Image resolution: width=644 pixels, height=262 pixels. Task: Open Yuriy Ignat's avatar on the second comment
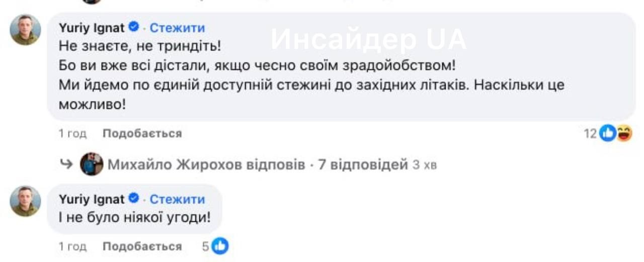click(25, 201)
